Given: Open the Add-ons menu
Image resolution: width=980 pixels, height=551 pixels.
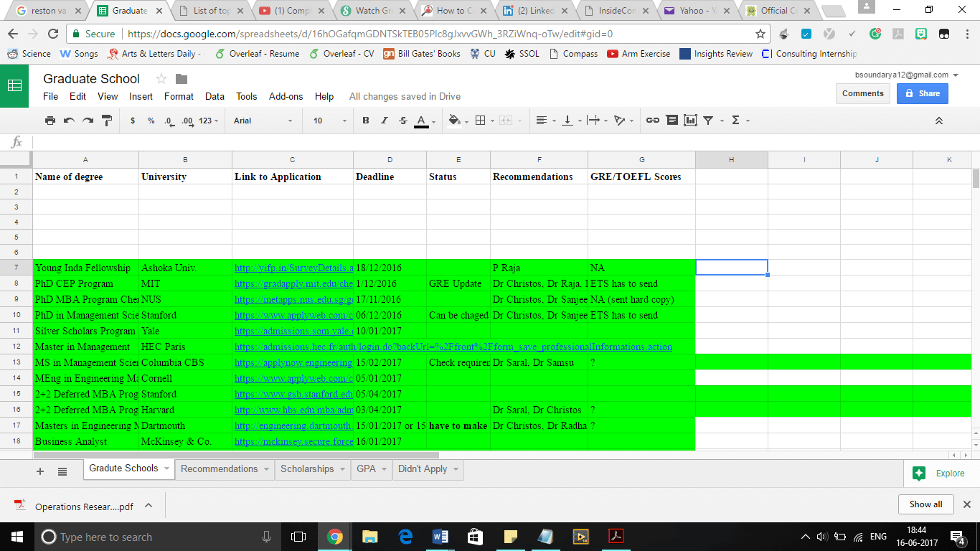Looking at the screenshot, I should click(286, 96).
